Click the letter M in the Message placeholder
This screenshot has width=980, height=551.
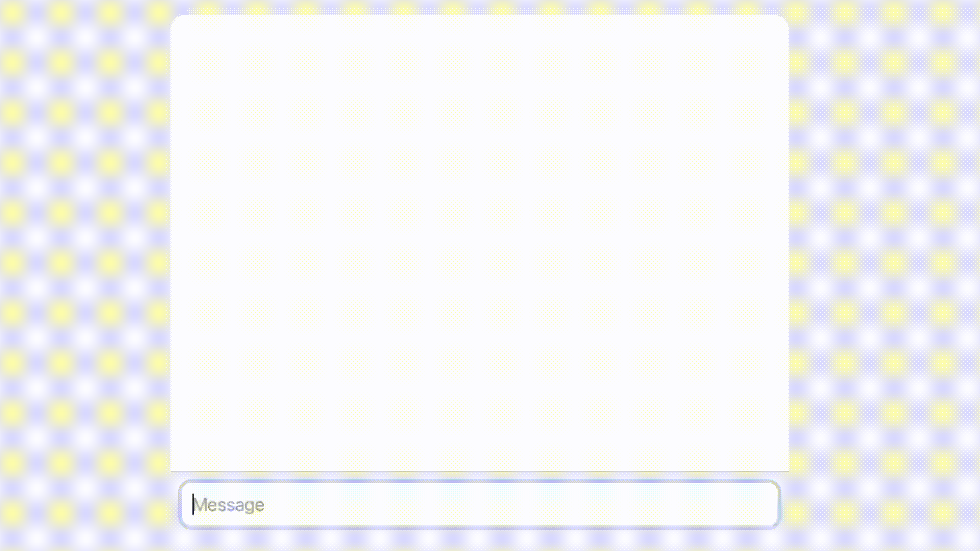click(200, 505)
